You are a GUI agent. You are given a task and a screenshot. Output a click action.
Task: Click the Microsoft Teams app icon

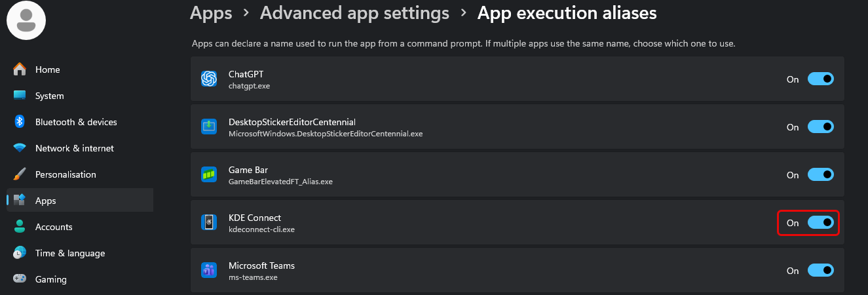(x=209, y=270)
